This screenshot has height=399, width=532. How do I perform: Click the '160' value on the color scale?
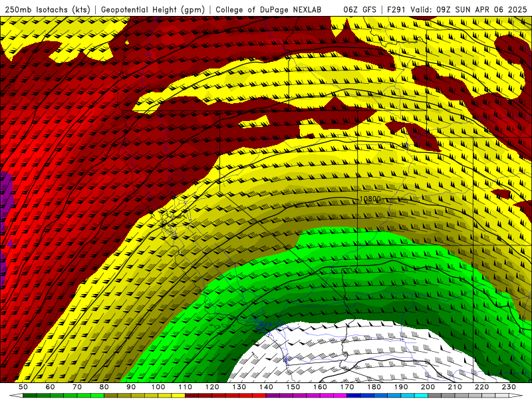point(320,387)
